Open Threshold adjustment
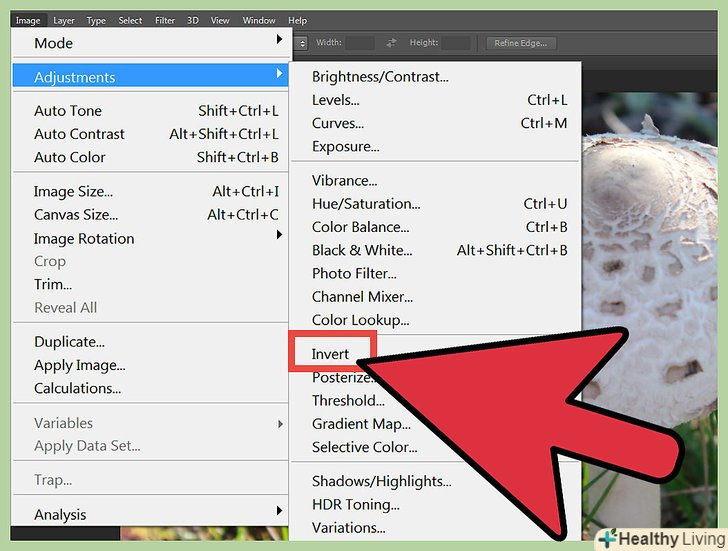 (348, 400)
